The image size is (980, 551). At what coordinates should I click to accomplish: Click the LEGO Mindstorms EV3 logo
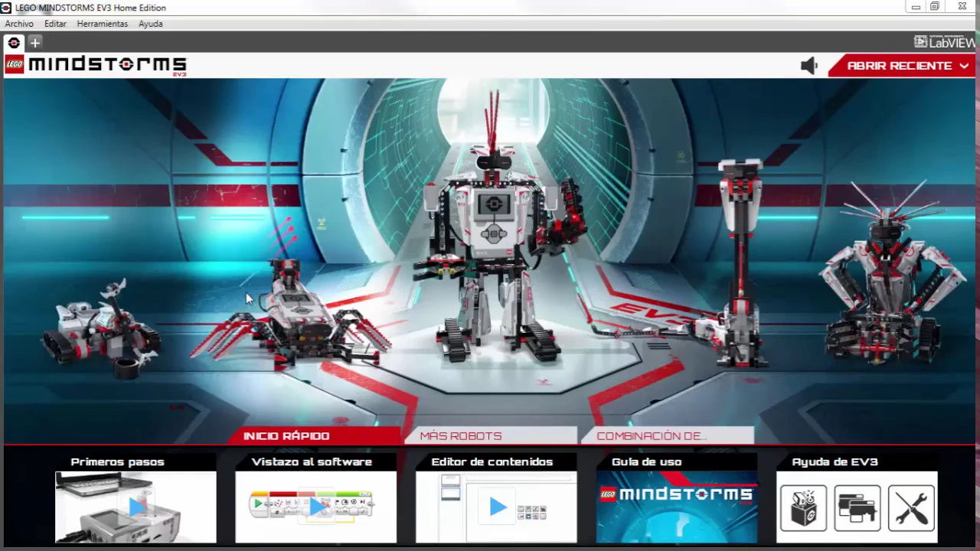[96, 65]
